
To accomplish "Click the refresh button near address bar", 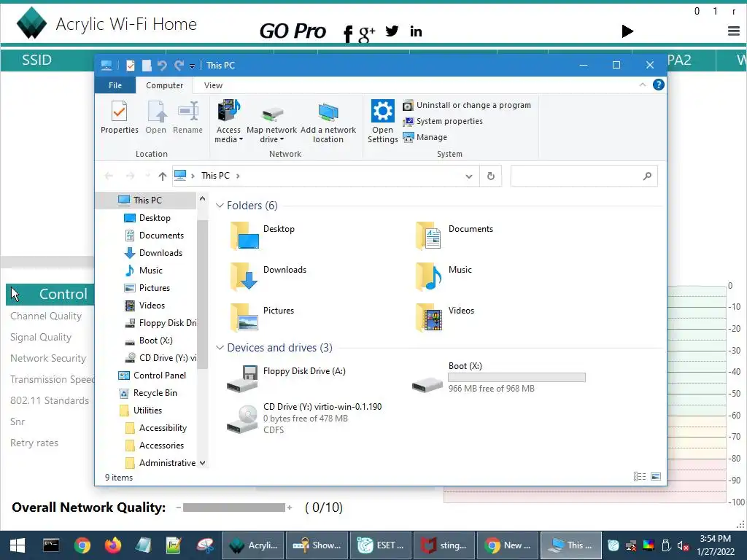I will (491, 176).
